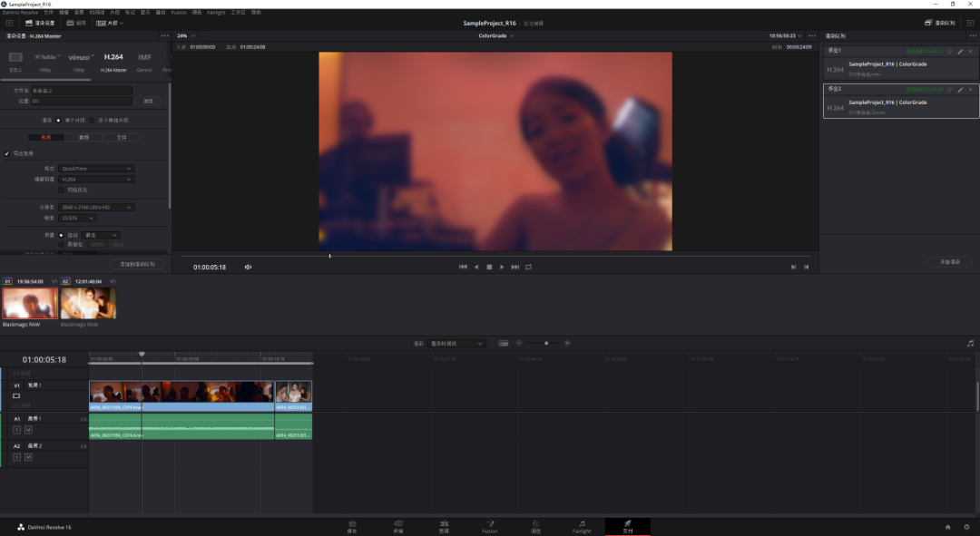980x536 pixels.
Task: Set mark out point icon
Action: pos(807,267)
